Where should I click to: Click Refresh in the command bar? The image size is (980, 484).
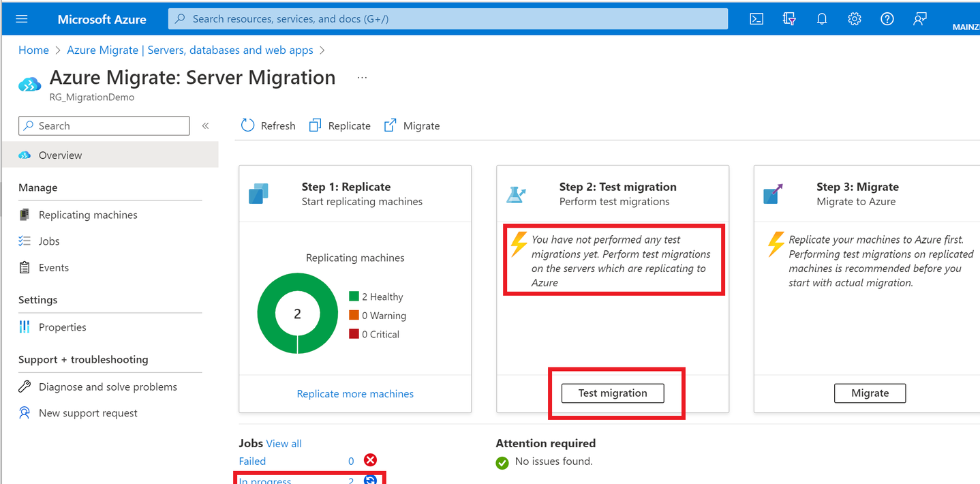pos(269,125)
